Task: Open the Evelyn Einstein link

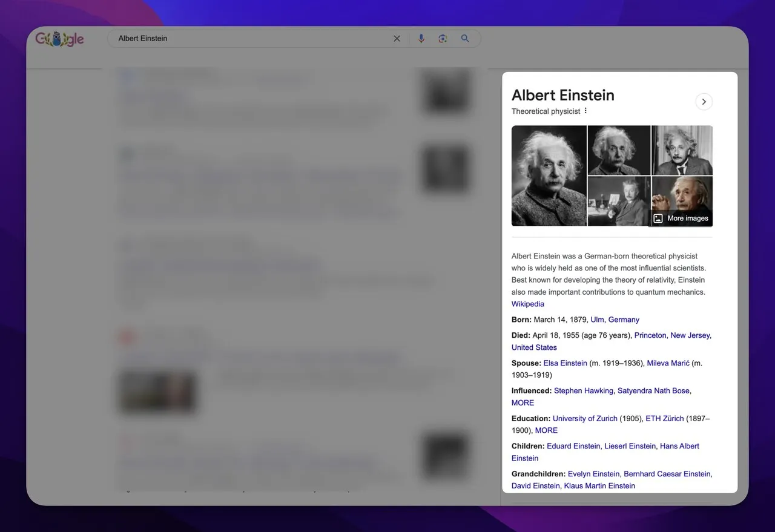Action: point(594,474)
